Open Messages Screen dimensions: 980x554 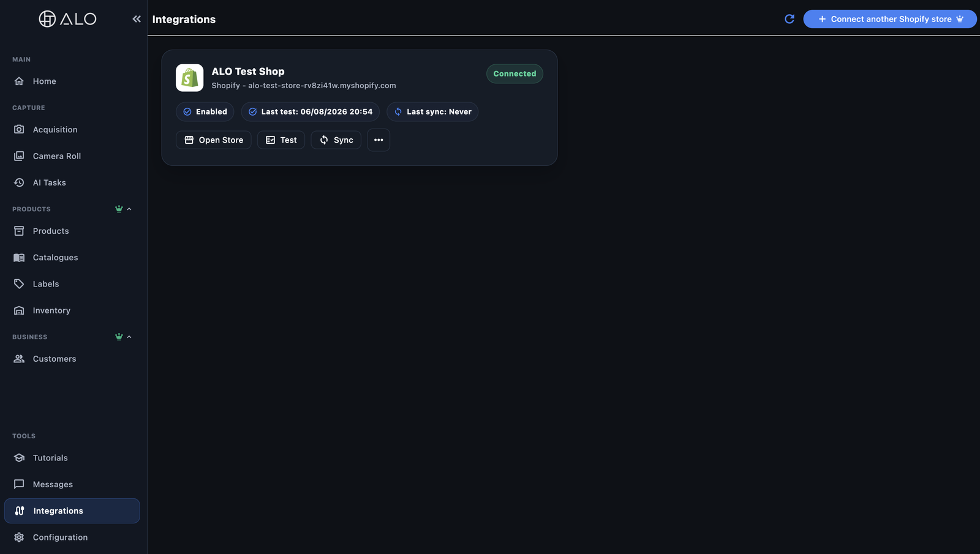(72, 484)
